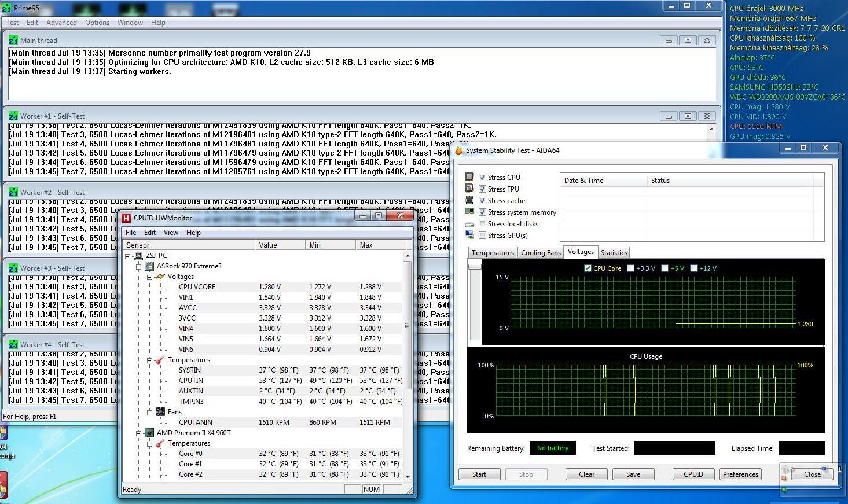Click the Save button in AIDA64

point(633,474)
